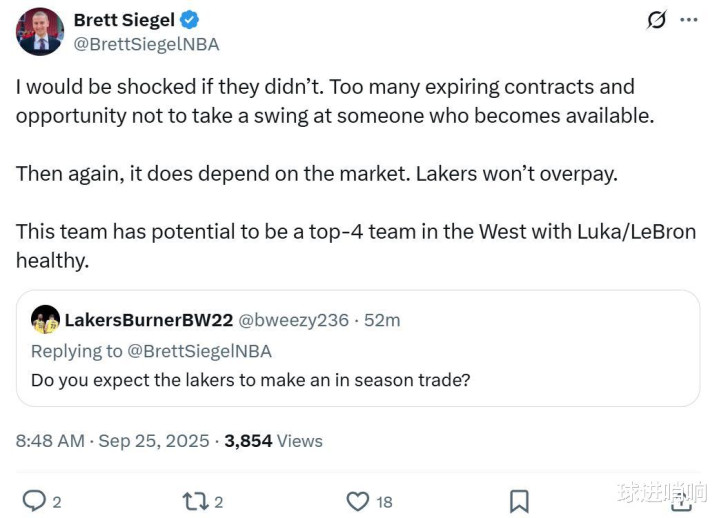Click @BrettSiegelNBA in the Replying to line

[195, 351]
